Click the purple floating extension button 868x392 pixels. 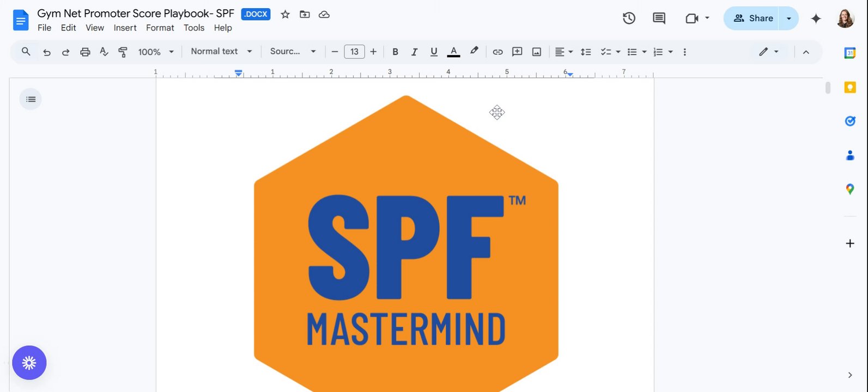[x=29, y=363]
